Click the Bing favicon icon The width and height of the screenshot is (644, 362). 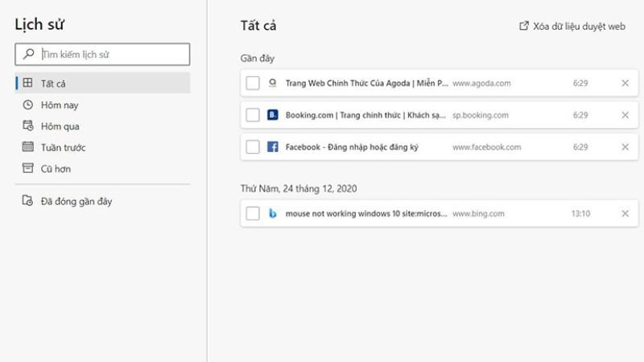click(272, 214)
